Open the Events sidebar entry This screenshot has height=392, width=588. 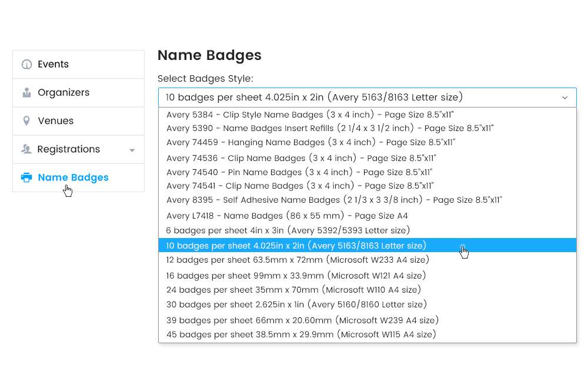(53, 64)
